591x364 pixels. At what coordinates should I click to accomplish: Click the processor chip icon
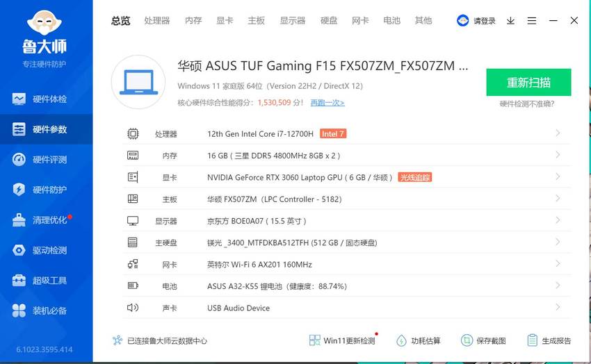[133, 133]
